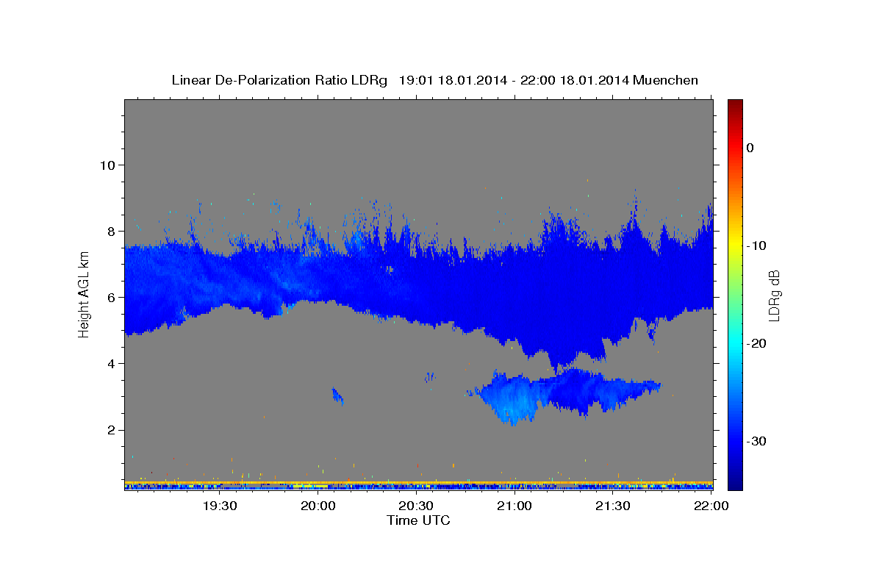The height and width of the screenshot is (588, 882).
Task: Click the 21:00 time tick label
Action: [x=514, y=506]
